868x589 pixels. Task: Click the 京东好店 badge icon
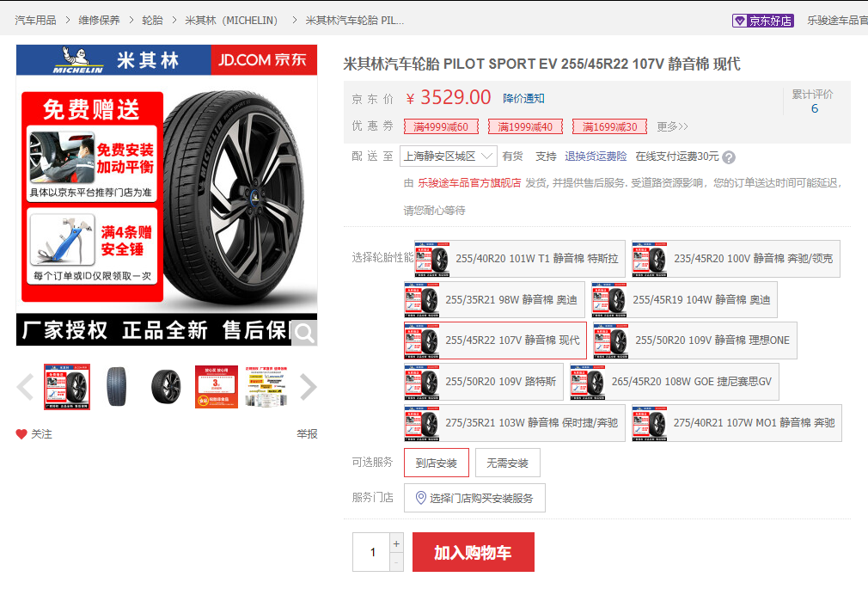763,21
